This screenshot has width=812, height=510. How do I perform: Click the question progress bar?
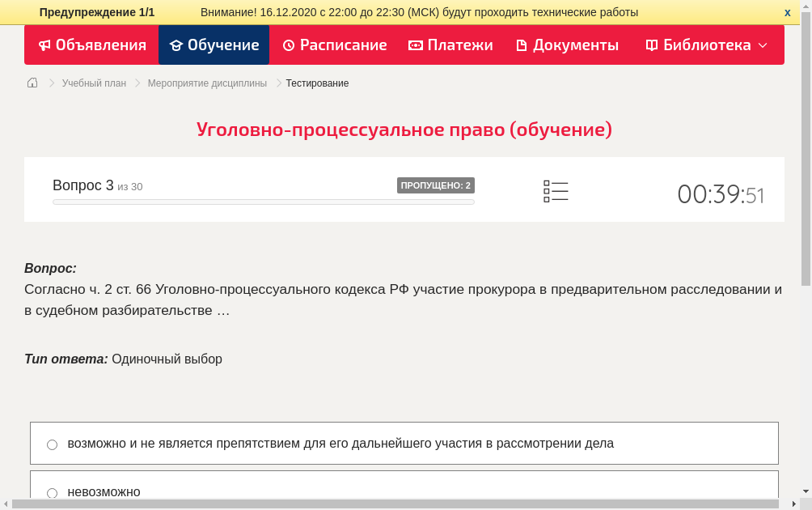click(263, 202)
